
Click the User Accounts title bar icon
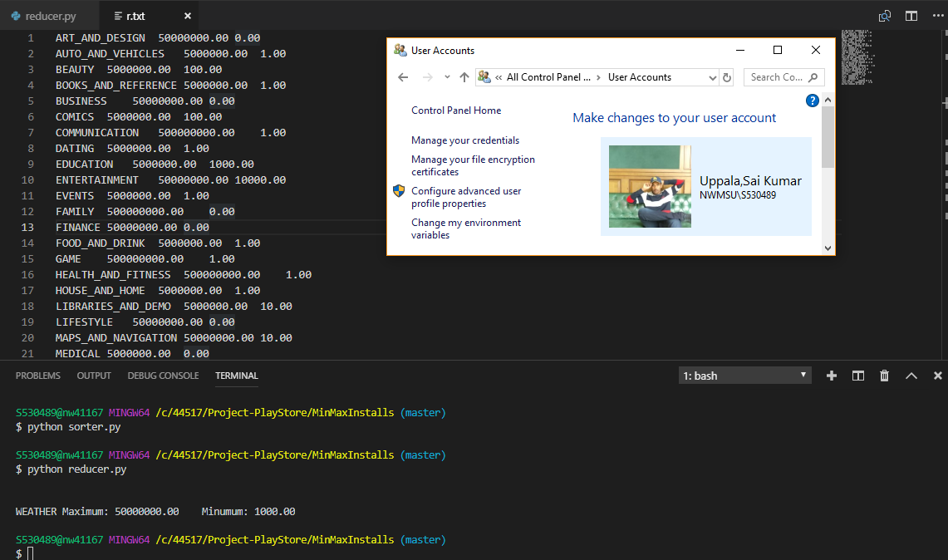pos(400,50)
